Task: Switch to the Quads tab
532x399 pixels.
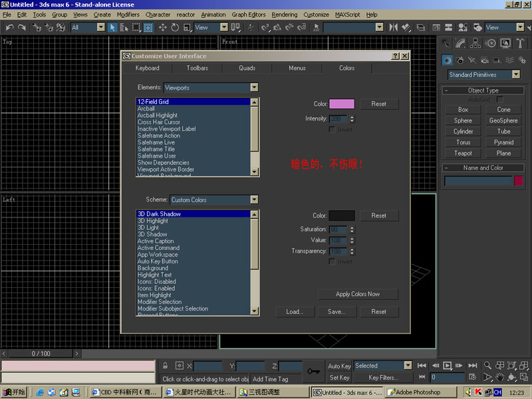Action: (x=247, y=68)
